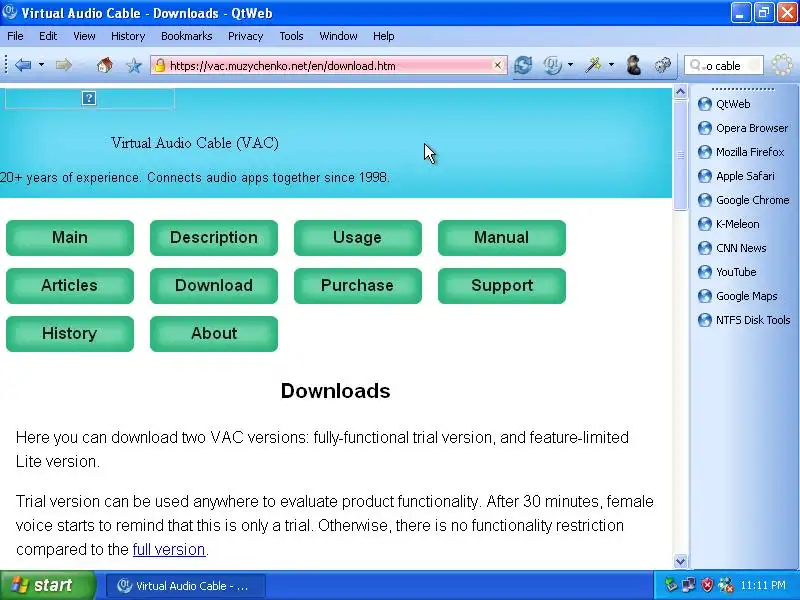Reload the page with the refresh icon
Viewport: 800px width, 600px height.
coord(523,65)
